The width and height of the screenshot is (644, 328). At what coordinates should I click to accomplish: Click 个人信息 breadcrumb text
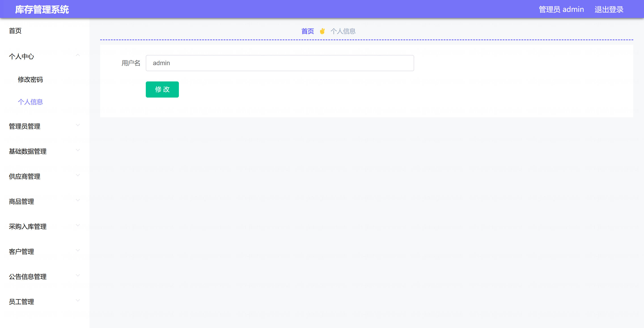(343, 31)
